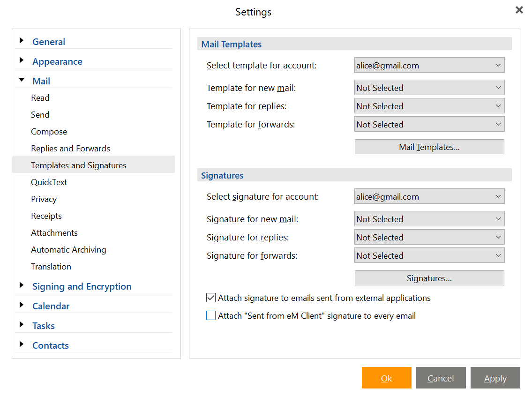
Task: Expand the Contacts section arrow
Action: (x=22, y=344)
